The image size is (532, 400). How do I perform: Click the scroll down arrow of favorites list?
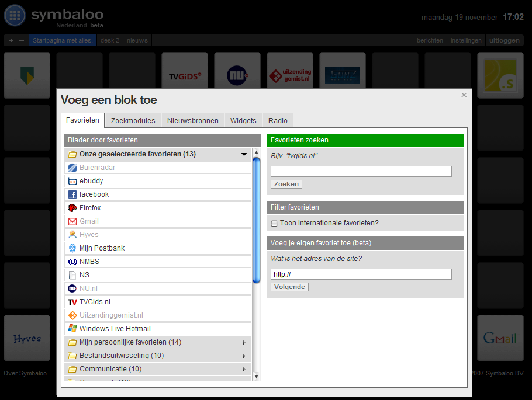point(257,376)
